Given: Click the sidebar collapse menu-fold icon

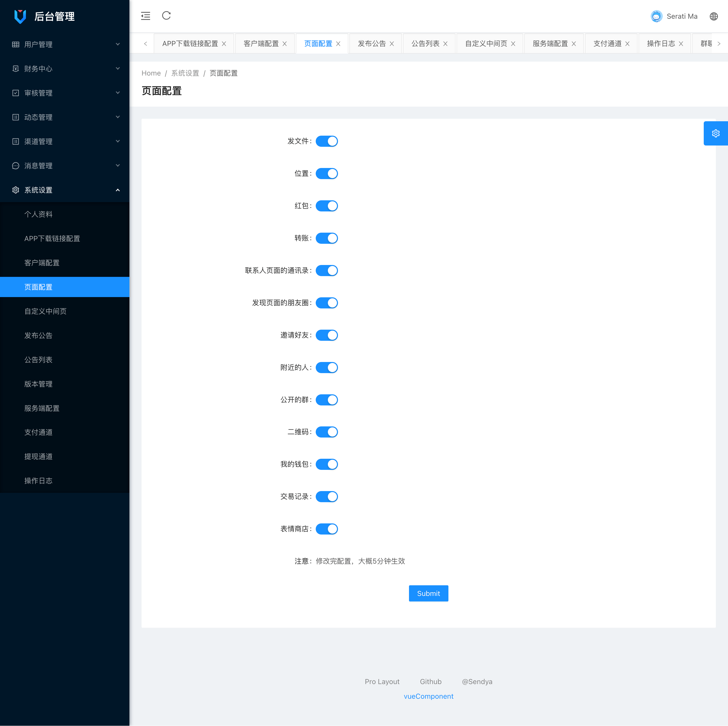Looking at the screenshot, I should point(145,16).
